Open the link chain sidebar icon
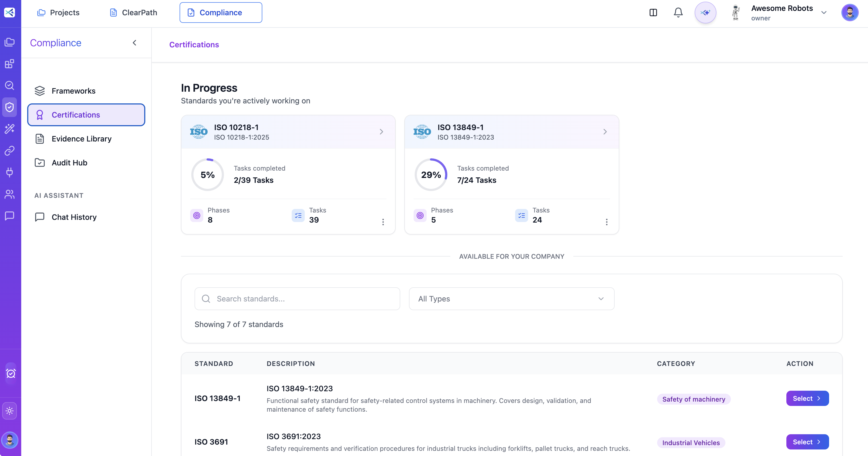The height and width of the screenshot is (456, 868). pos(10,151)
